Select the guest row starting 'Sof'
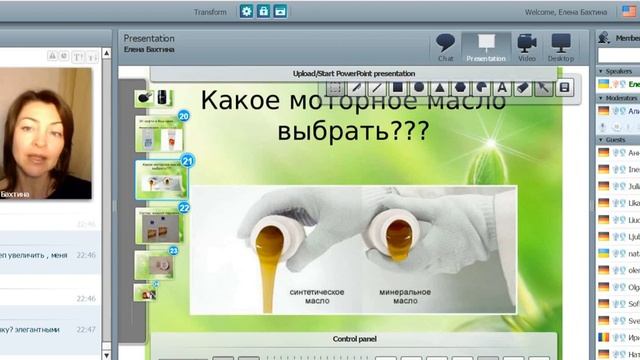 click(x=618, y=304)
